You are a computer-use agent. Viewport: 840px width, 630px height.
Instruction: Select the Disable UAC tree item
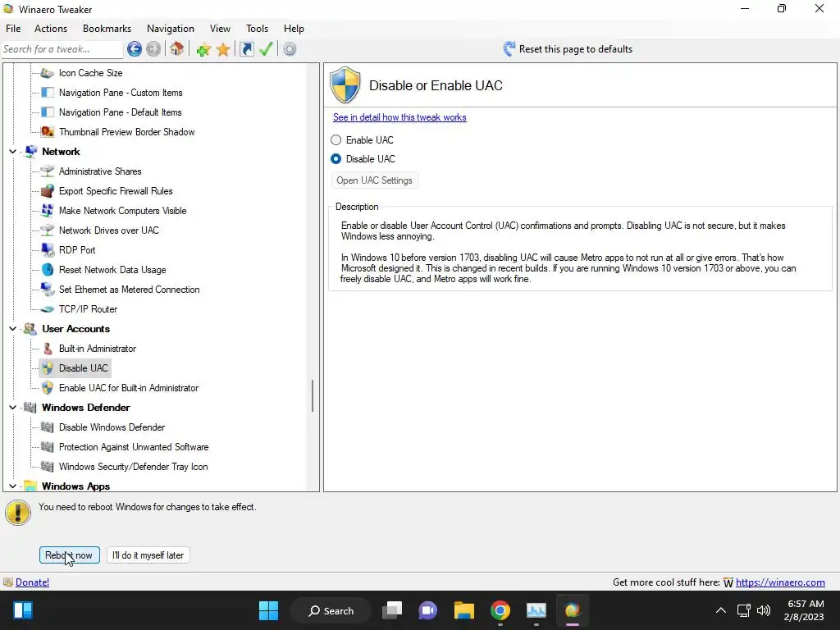[x=83, y=368]
